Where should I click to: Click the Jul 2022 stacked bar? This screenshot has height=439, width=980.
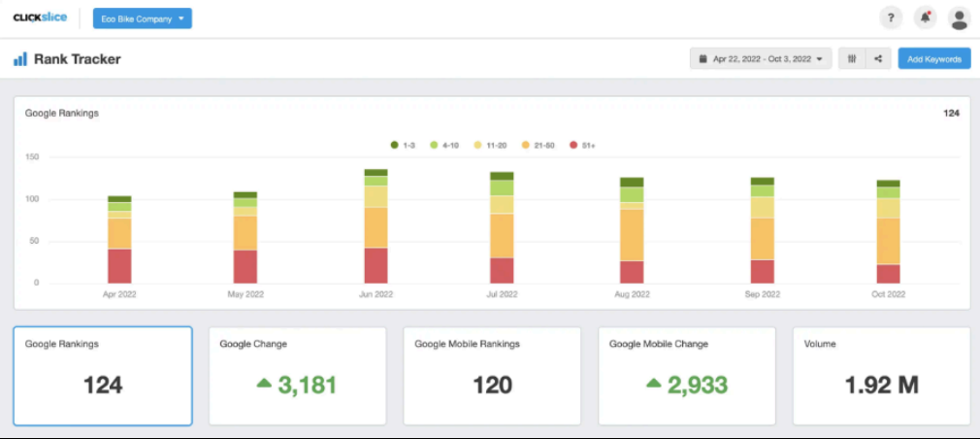[x=502, y=228]
